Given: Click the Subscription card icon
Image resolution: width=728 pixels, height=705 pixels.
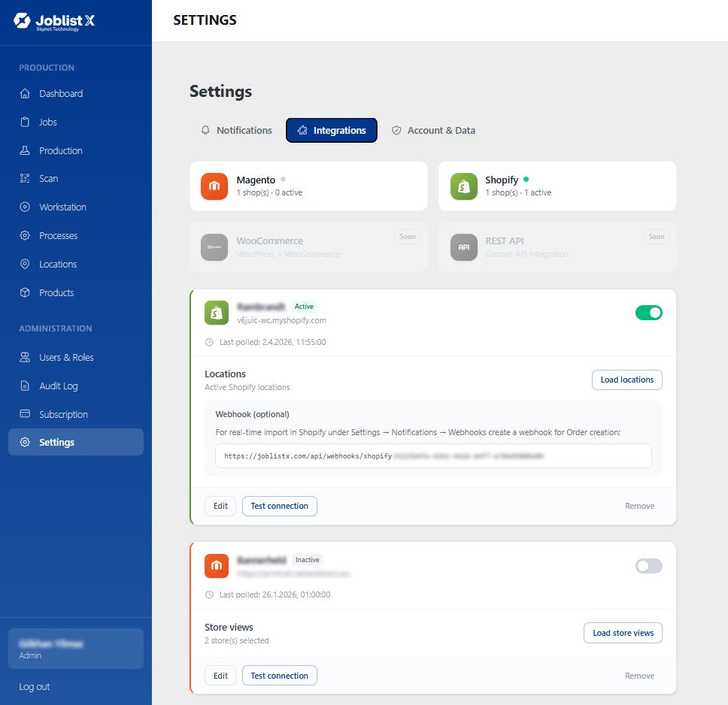Looking at the screenshot, I should [25, 414].
